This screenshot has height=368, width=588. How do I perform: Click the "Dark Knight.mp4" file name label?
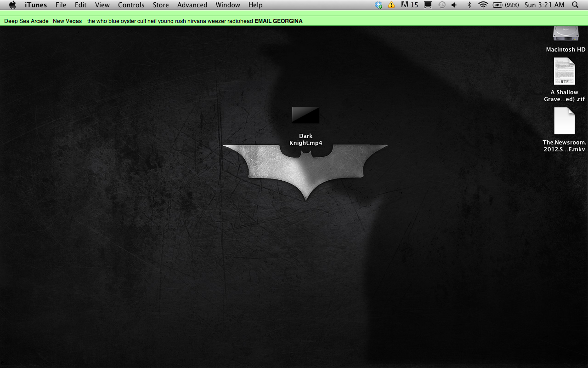[305, 139]
